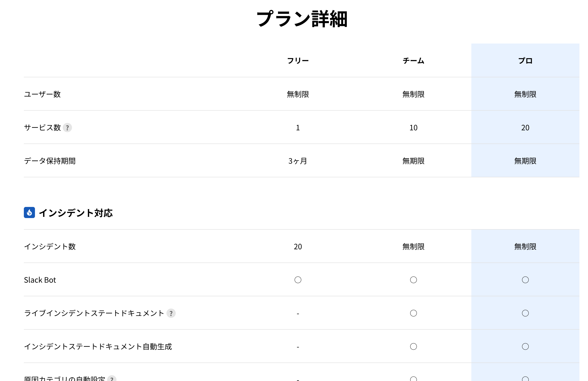Click the 3ヶ月 value in フリー column

click(x=298, y=161)
